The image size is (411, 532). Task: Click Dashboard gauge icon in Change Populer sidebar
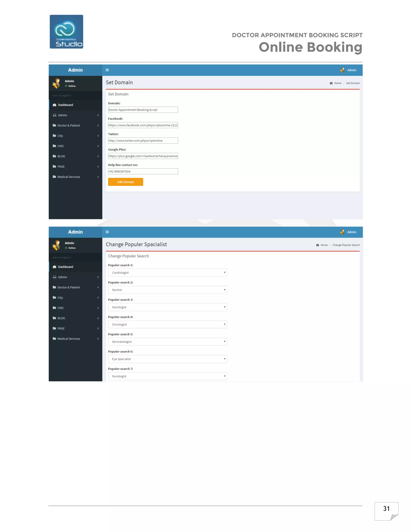pos(55,267)
